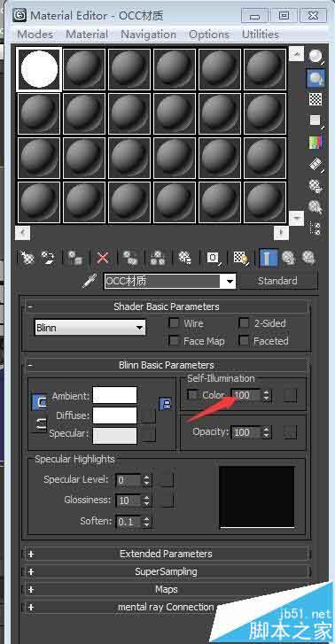Open the Utilities menu

261,35
